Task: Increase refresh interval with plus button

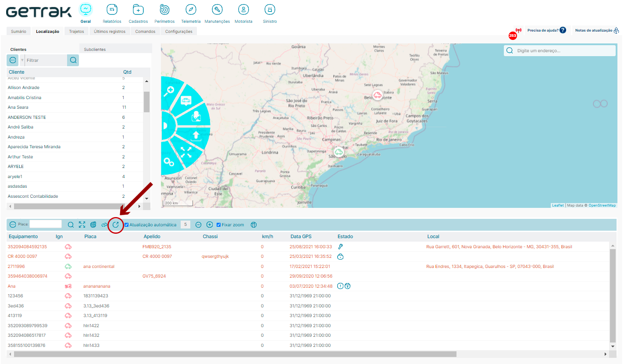Action: [x=210, y=225]
